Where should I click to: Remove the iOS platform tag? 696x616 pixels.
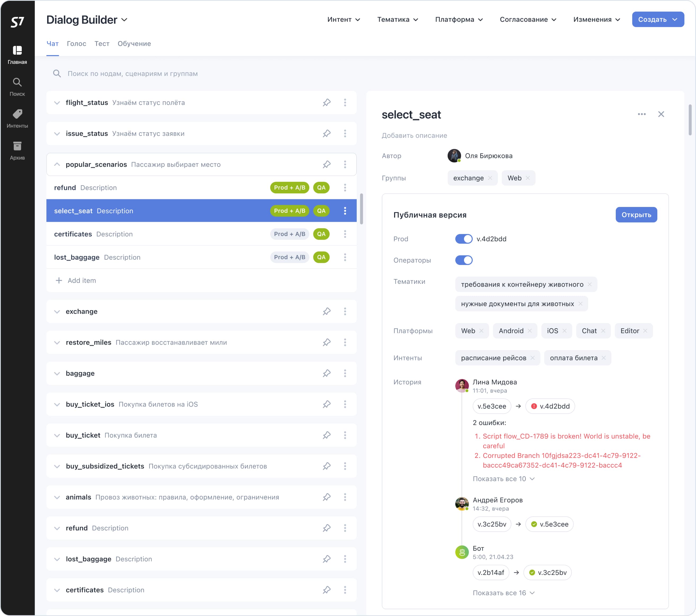565,331
